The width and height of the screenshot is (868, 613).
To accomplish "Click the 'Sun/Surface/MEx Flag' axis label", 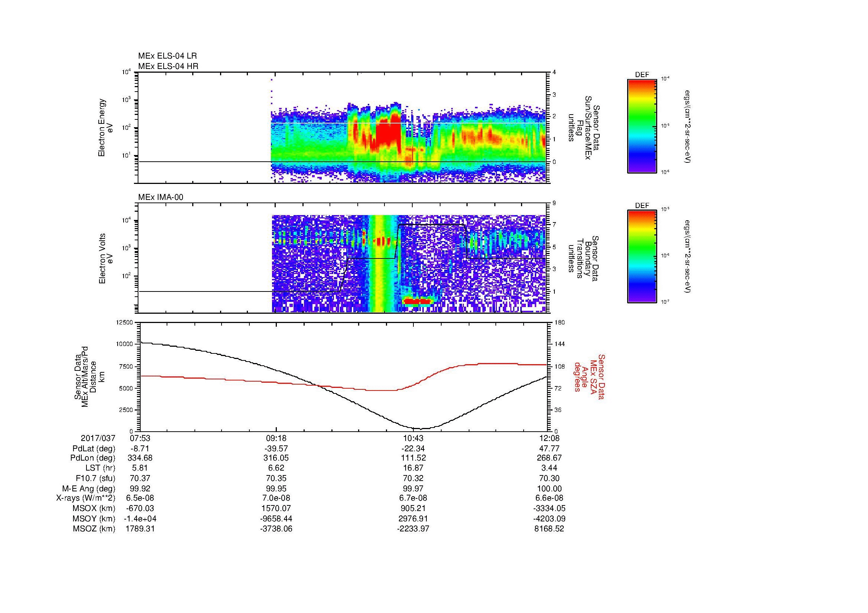I will 584,128.
